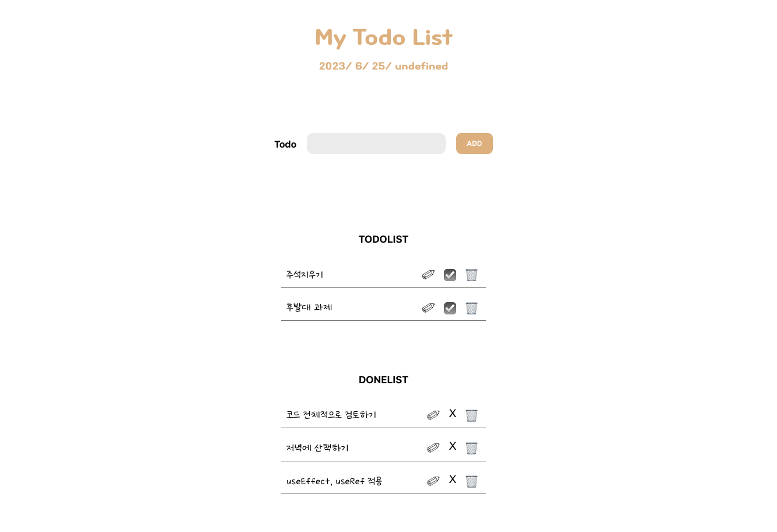Image resolution: width=777 pixels, height=532 pixels.
Task: Move 저녁에 산책하기 back with X
Action: (x=452, y=446)
